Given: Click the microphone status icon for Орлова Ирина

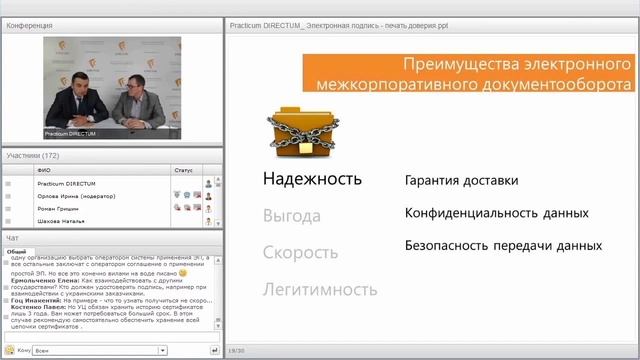Looking at the screenshot, I should (x=177, y=195).
